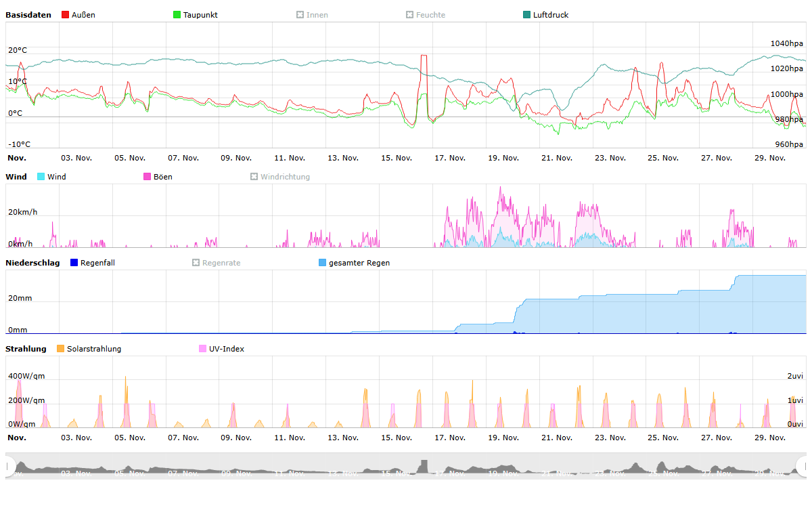
Task: Click the left handle of the range navigator
Action: (9, 466)
